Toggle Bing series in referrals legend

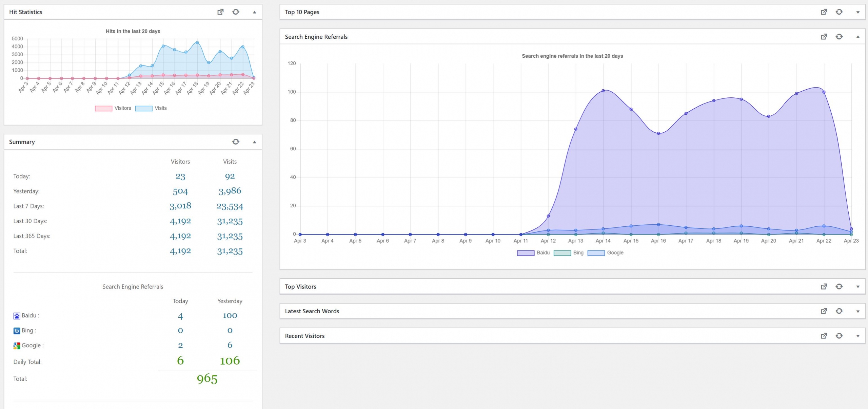coord(568,253)
